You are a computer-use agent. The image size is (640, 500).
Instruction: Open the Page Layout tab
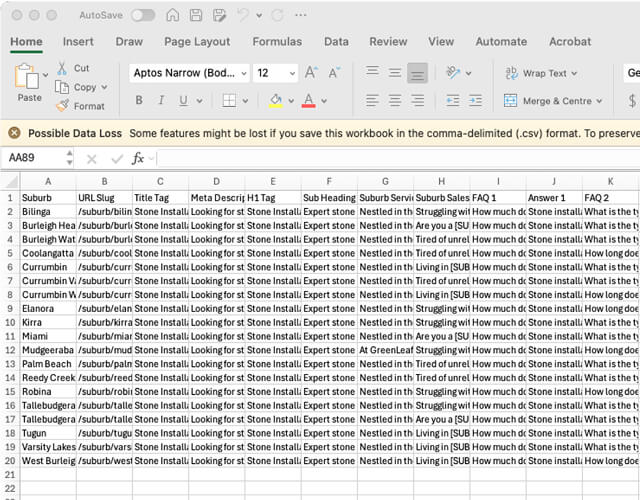click(197, 42)
